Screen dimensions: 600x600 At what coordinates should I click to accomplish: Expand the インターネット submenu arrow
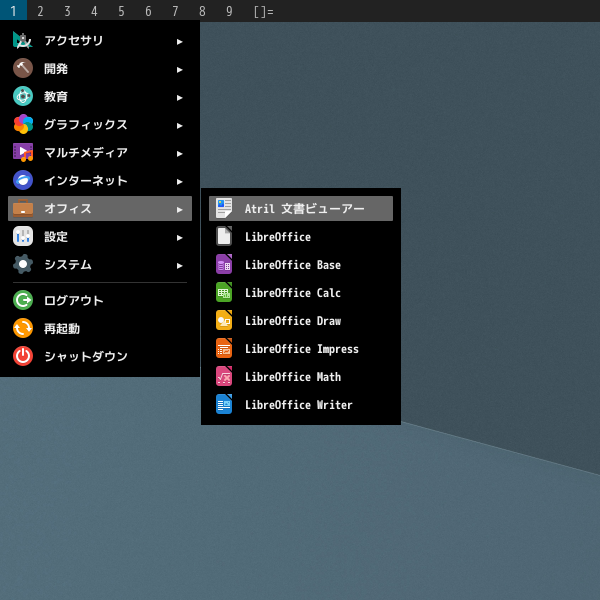coord(179,181)
